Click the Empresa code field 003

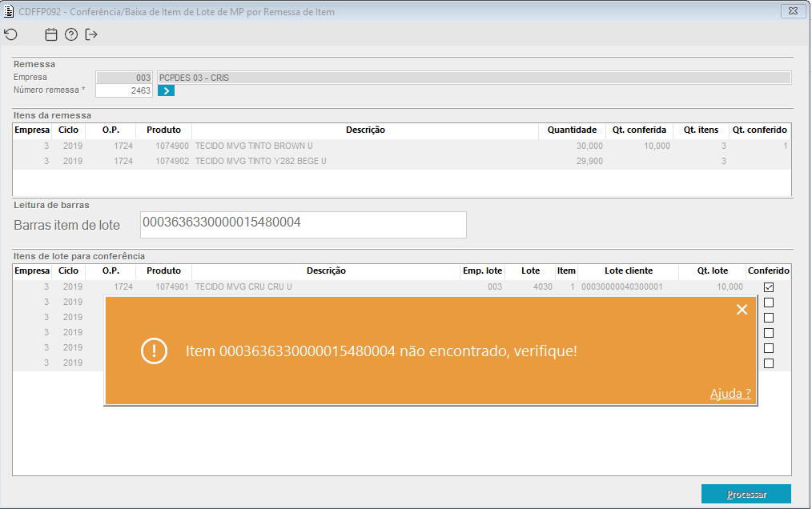[x=124, y=78]
